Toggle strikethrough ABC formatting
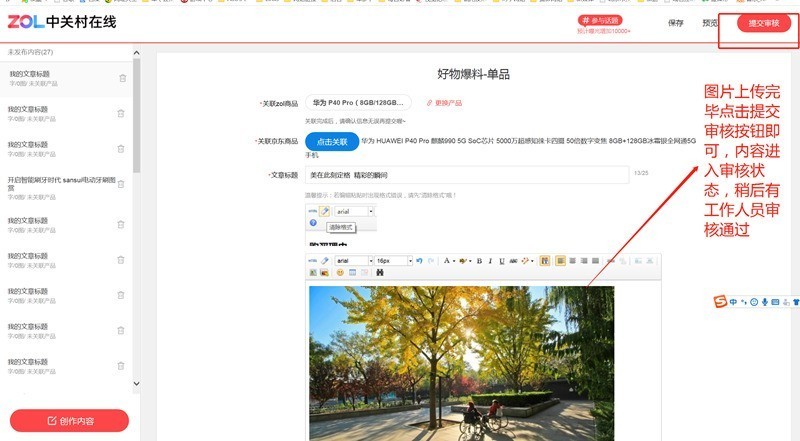 pos(513,261)
